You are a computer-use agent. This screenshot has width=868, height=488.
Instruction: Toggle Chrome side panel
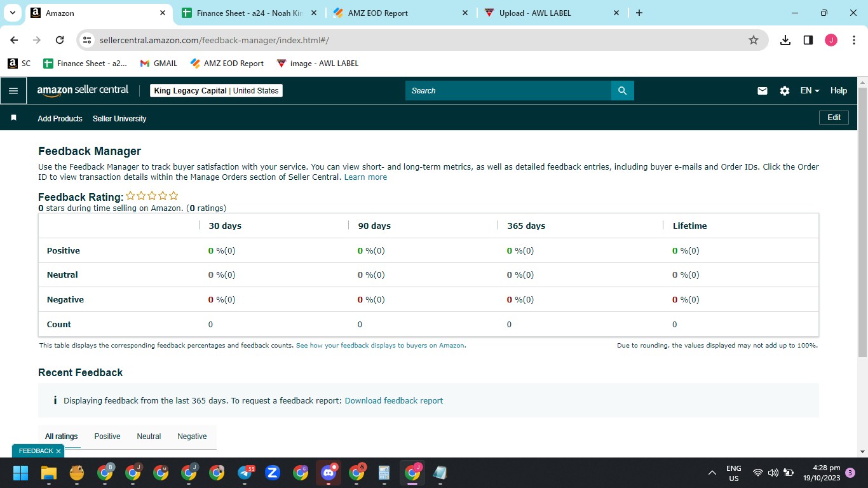[808, 40]
